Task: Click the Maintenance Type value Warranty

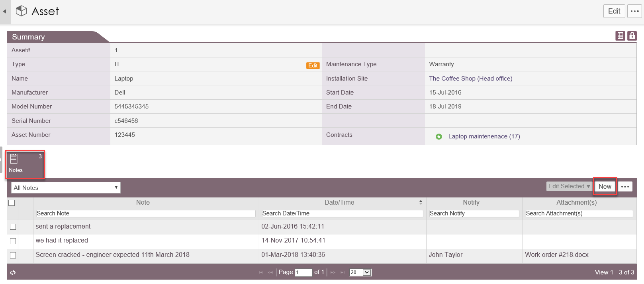Action: [441, 64]
